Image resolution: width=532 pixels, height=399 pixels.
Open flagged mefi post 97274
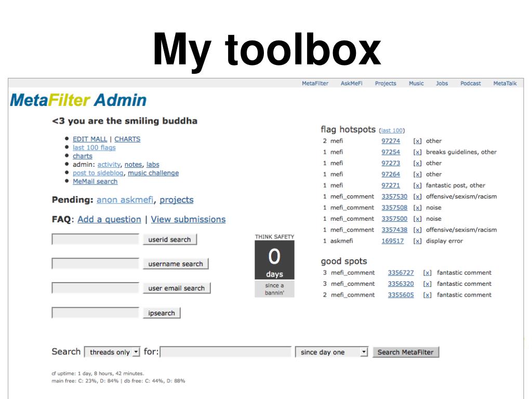tap(391, 141)
